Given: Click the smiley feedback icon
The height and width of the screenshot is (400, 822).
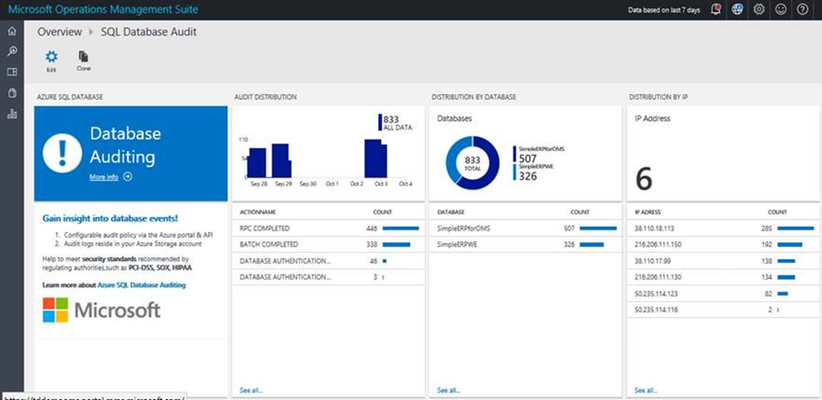Looking at the screenshot, I should point(781,9).
